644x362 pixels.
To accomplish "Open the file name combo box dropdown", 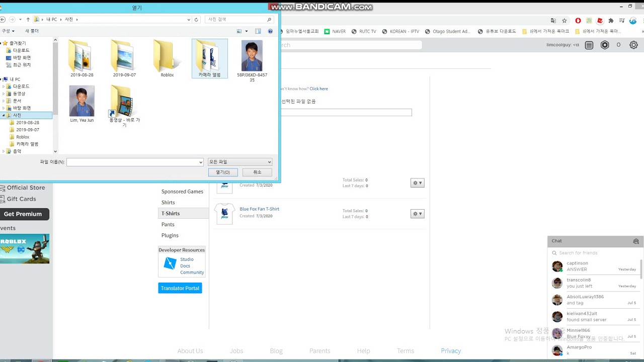I will (201, 162).
